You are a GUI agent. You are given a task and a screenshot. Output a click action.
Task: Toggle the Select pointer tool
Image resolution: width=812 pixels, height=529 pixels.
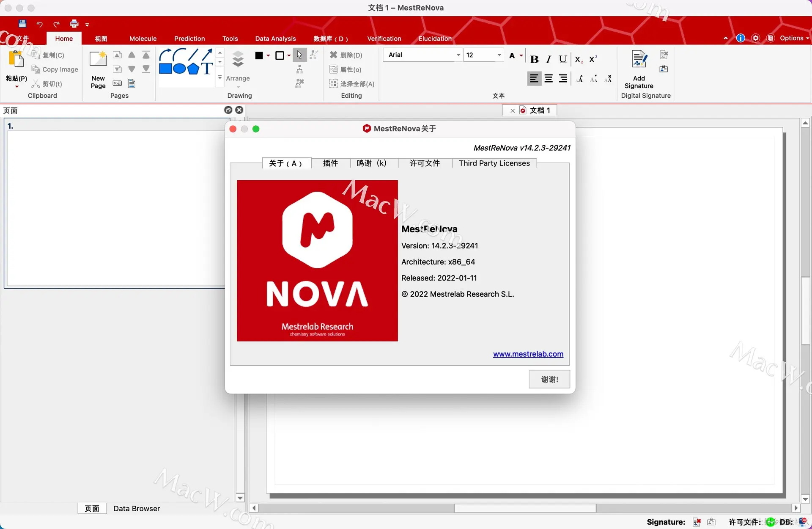pyautogui.click(x=299, y=55)
